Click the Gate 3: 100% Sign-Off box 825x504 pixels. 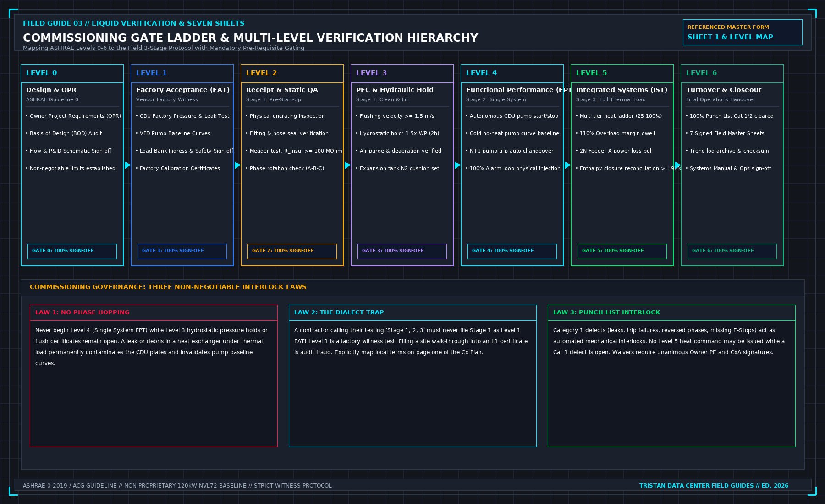click(x=402, y=251)
